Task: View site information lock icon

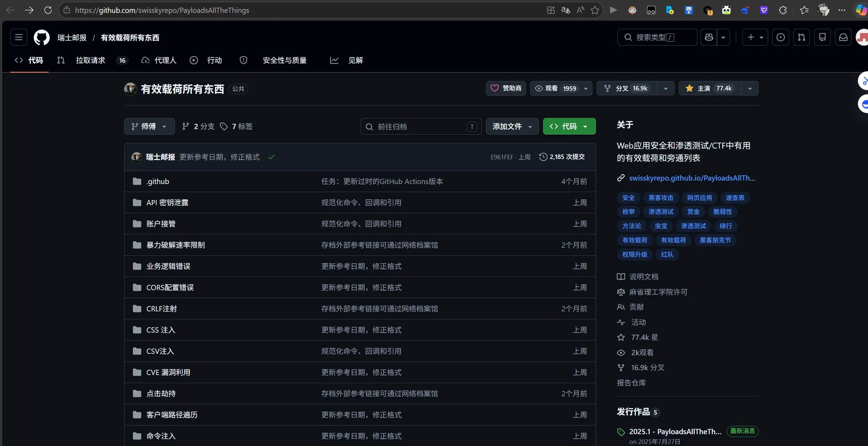Action: (x=67, y=10)
